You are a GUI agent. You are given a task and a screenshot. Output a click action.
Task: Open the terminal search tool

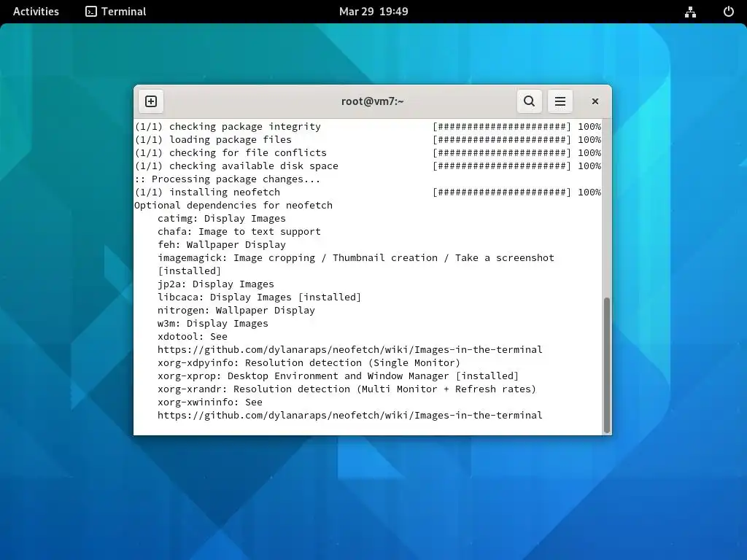[x=530, y=101]
